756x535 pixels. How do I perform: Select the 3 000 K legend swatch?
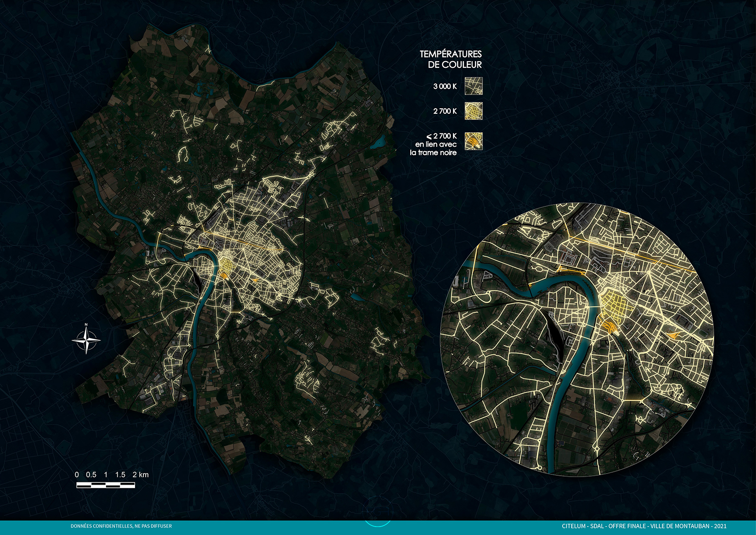coord(474,86)
